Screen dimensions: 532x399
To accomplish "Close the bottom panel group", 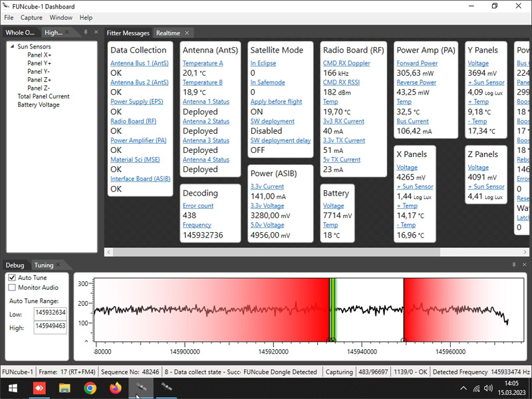I will tap(524, 265).
